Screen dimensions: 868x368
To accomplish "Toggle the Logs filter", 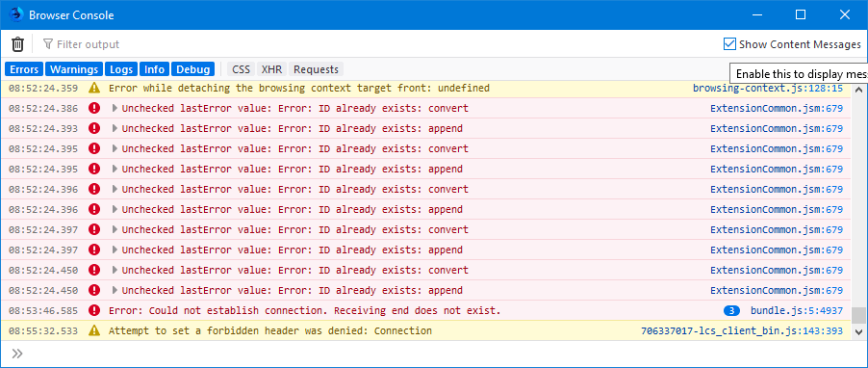I will [121, 69].
